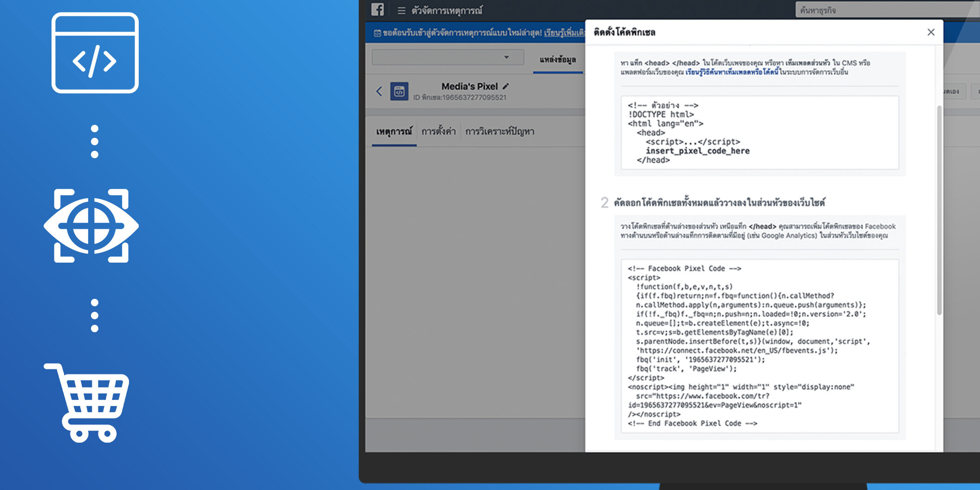Image resolution: width=980 pixels, height=490 pixels.
Task: Open the hamburger menu beside ตัวจัดการเหตุการณ์
Action: 401,10
